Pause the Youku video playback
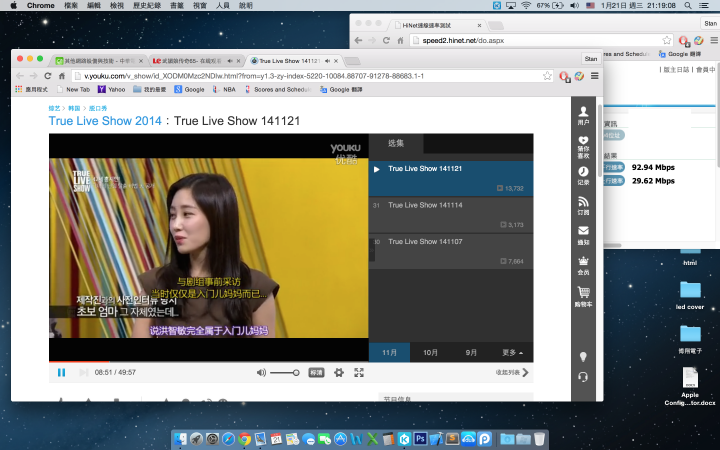The width and height of the screenshot is (720, 450). click(61, 372)
